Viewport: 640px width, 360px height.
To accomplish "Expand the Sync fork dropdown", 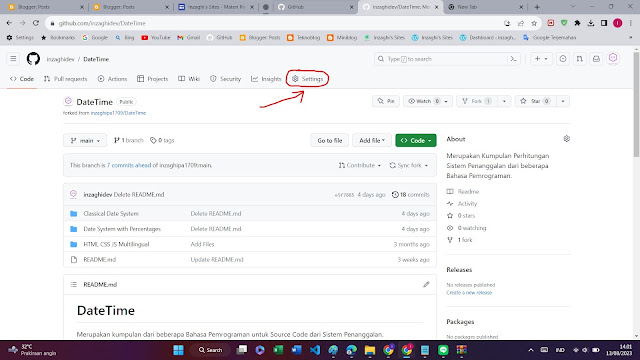I will 409,165.
